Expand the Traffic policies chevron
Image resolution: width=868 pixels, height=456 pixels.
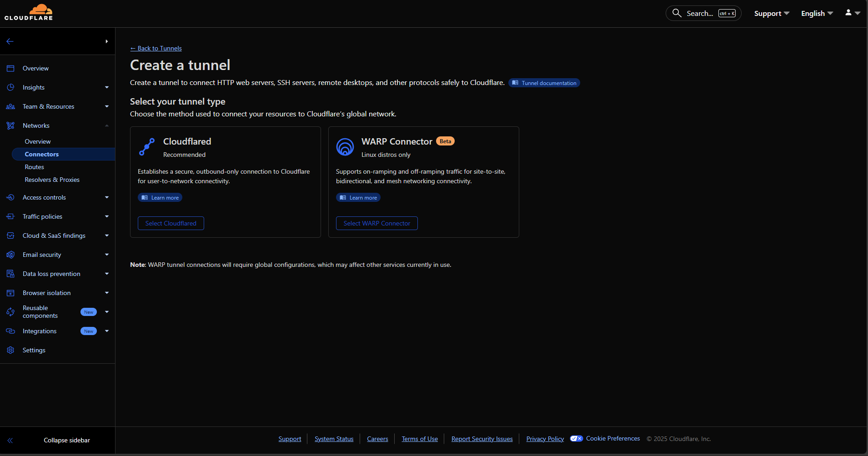pos(107,216)
